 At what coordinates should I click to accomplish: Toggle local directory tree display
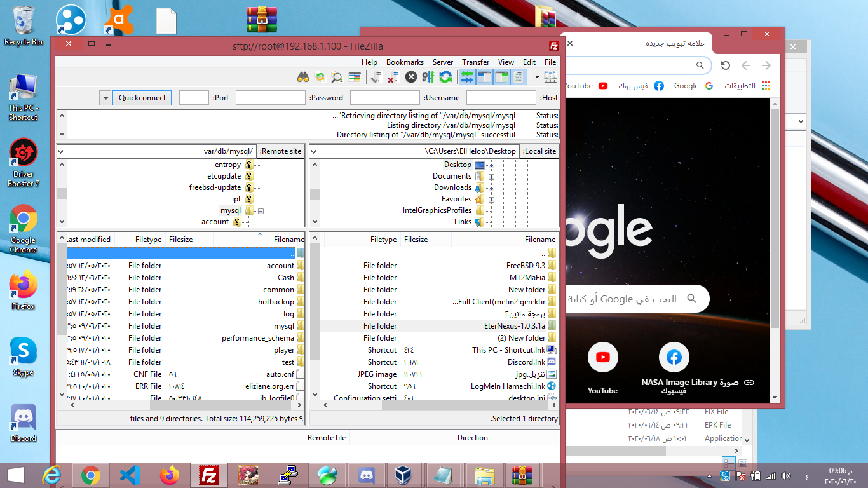click(x=502, y=77)
